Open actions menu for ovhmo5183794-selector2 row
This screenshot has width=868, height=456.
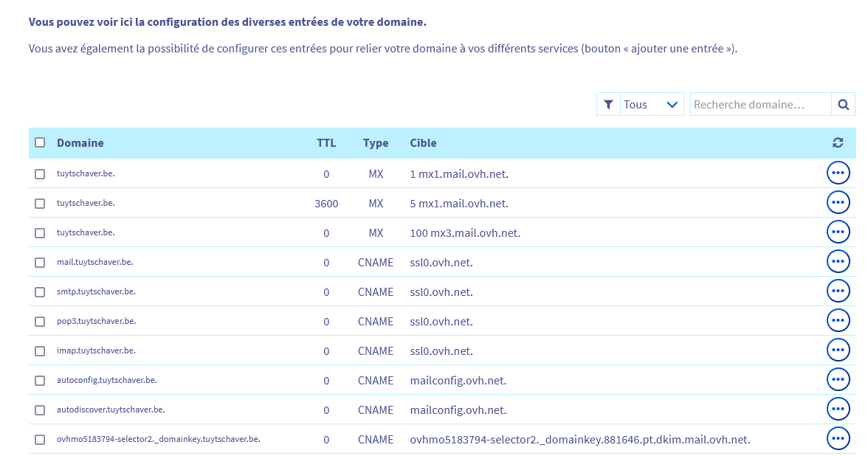(x=838, y=439)
